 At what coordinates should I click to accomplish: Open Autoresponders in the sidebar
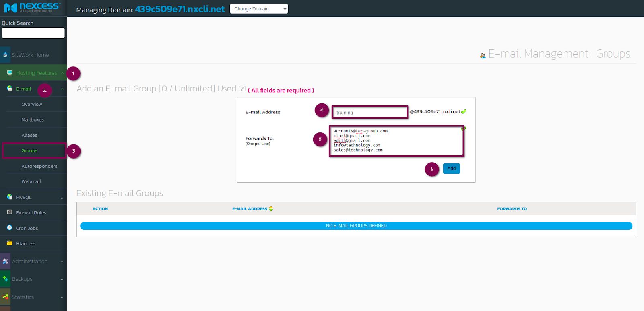tap(39, 166)
